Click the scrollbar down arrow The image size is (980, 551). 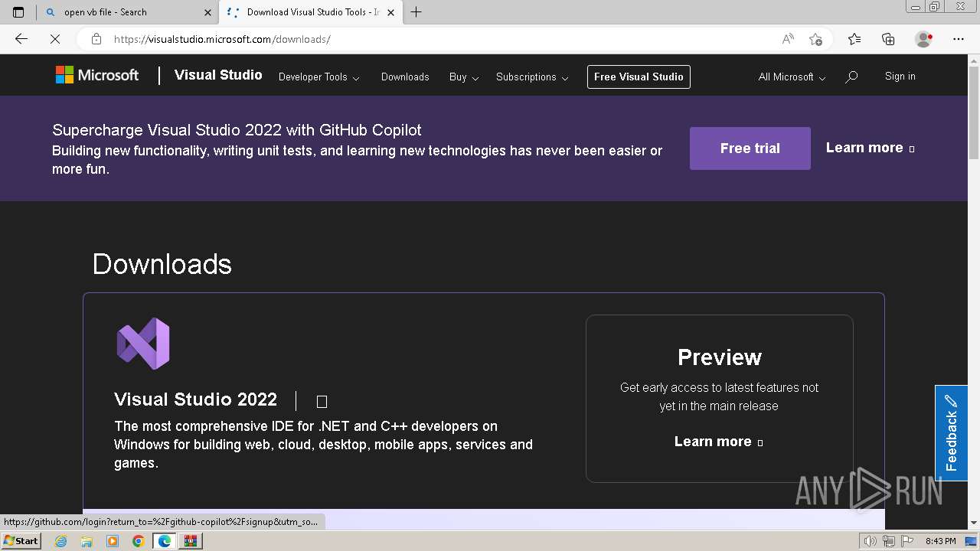(x=973, y=523)
